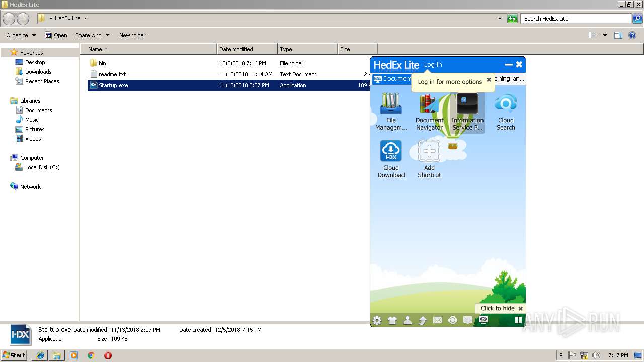Minimize the HedEx Lite widget
Screen dimensions: 644x362
[509, 64]
